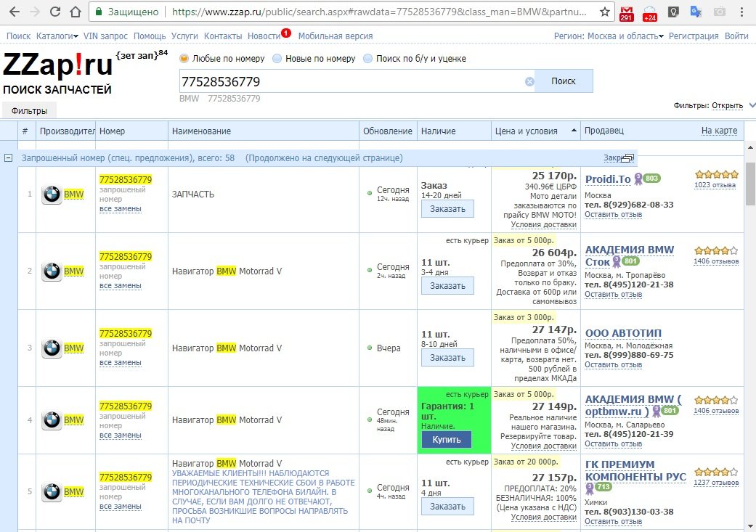Click the Google Translate extension icon
The height and width of the screenshot is (532, 756).
pos(695,12)
